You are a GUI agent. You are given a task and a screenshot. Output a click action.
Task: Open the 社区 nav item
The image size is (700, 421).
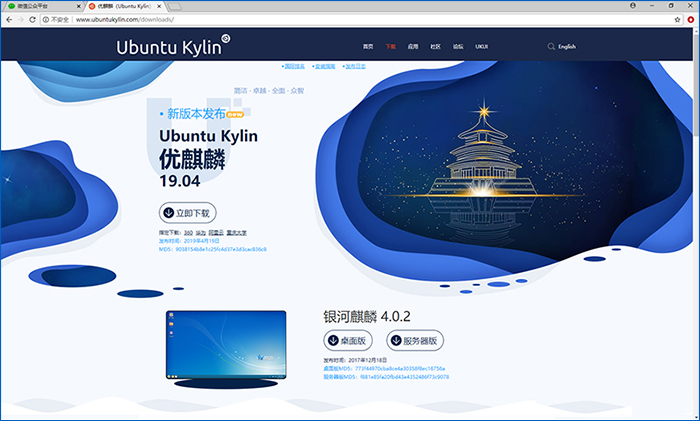(435, 46)
